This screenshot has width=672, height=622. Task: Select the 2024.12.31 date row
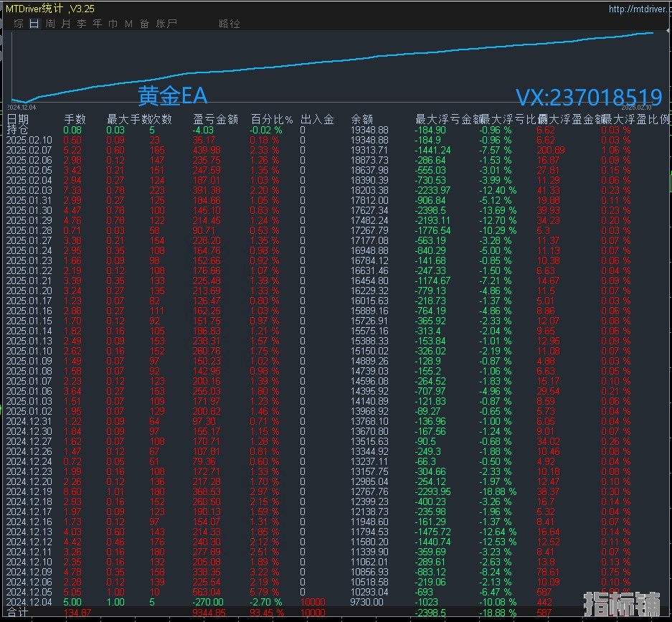tap(29, 421)
